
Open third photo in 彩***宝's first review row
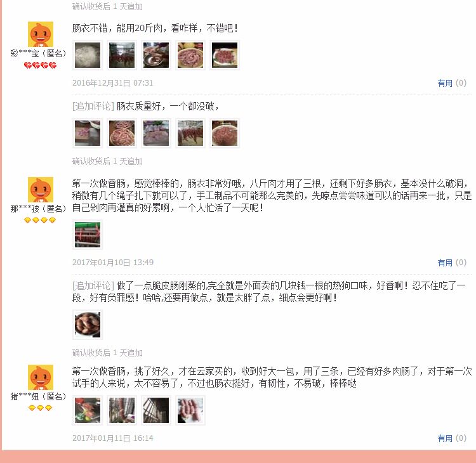156,55
